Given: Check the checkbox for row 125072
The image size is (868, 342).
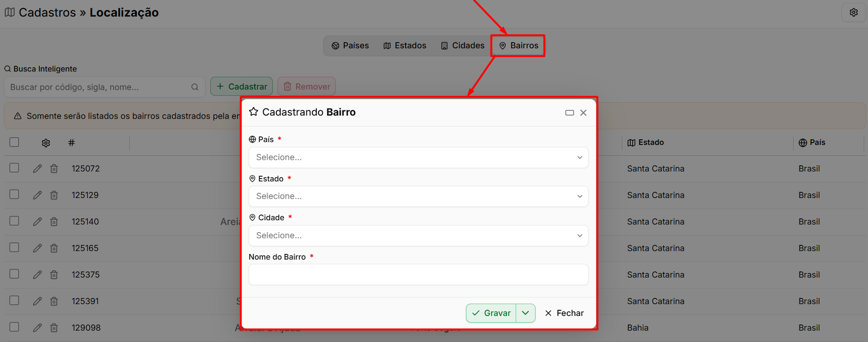Looking at the screenshot, I should (x=14, y=168).
